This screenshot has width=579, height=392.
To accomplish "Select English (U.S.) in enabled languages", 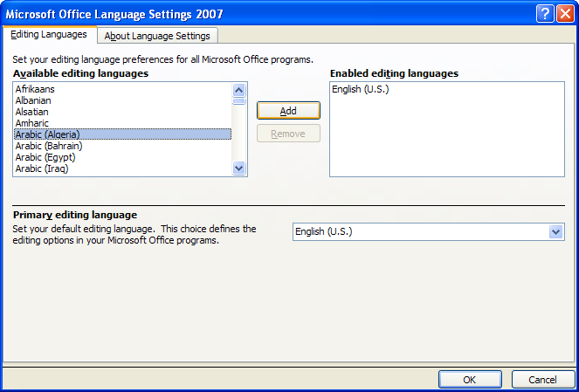I will click(447, 89).
